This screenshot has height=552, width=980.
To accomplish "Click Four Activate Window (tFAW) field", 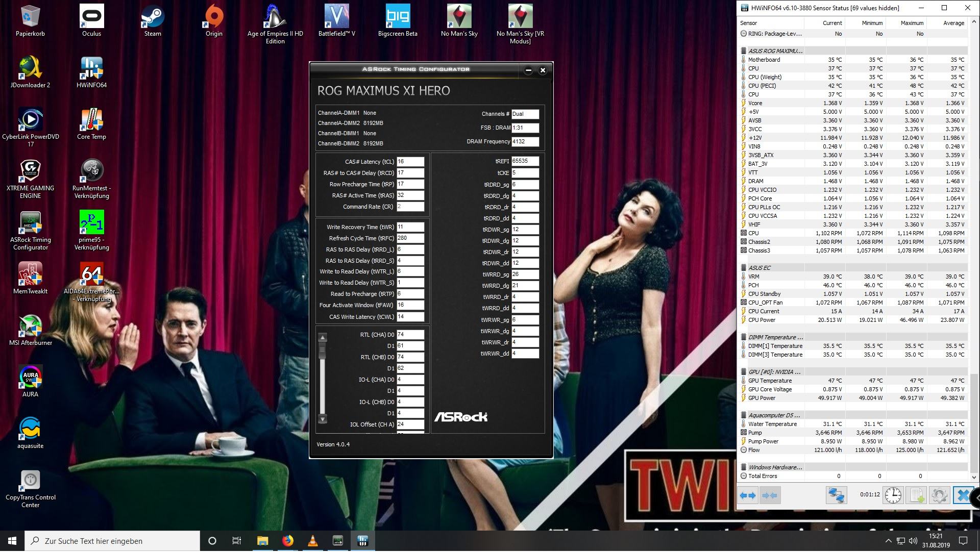I will point(410,305).
